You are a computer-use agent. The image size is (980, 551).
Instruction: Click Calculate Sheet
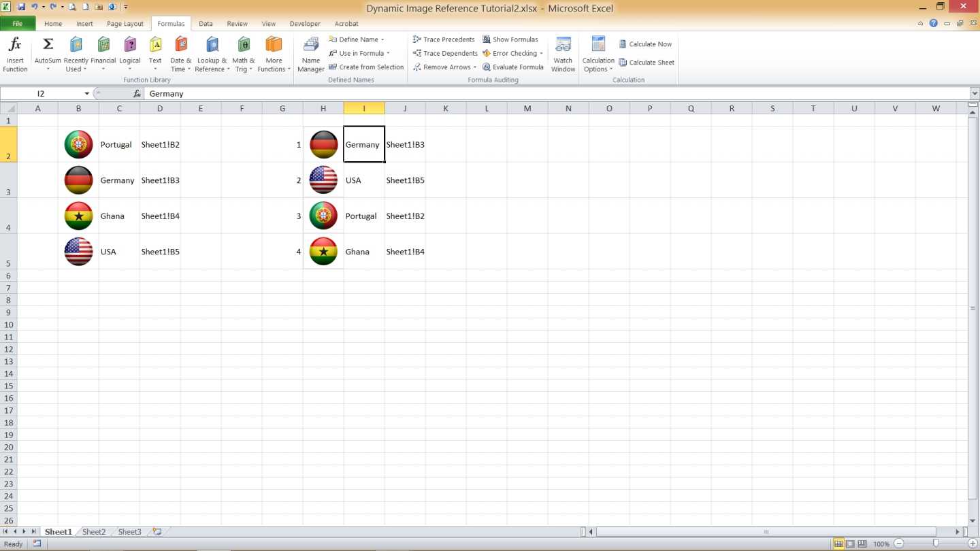[x=647, y=63]
